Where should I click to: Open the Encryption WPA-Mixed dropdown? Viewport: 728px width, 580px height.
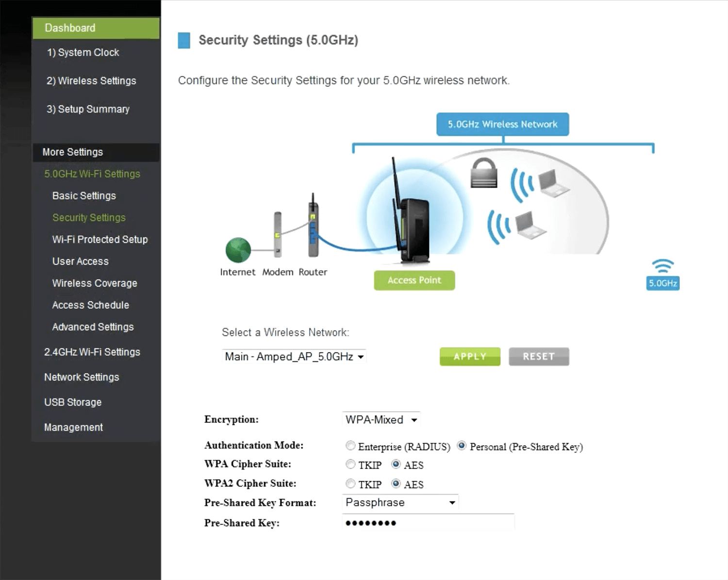[381, 419]
